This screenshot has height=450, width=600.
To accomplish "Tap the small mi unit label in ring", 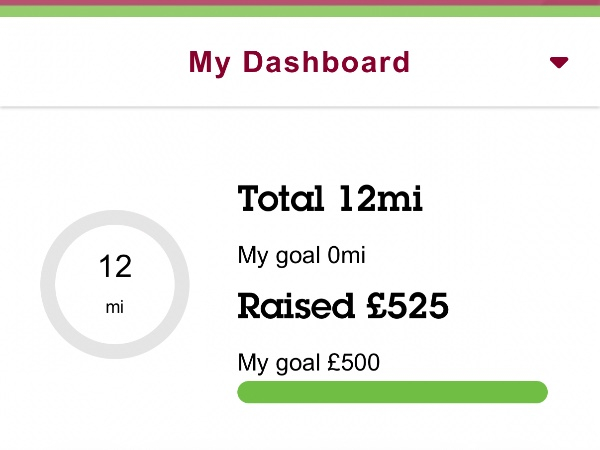I will 115,308.
